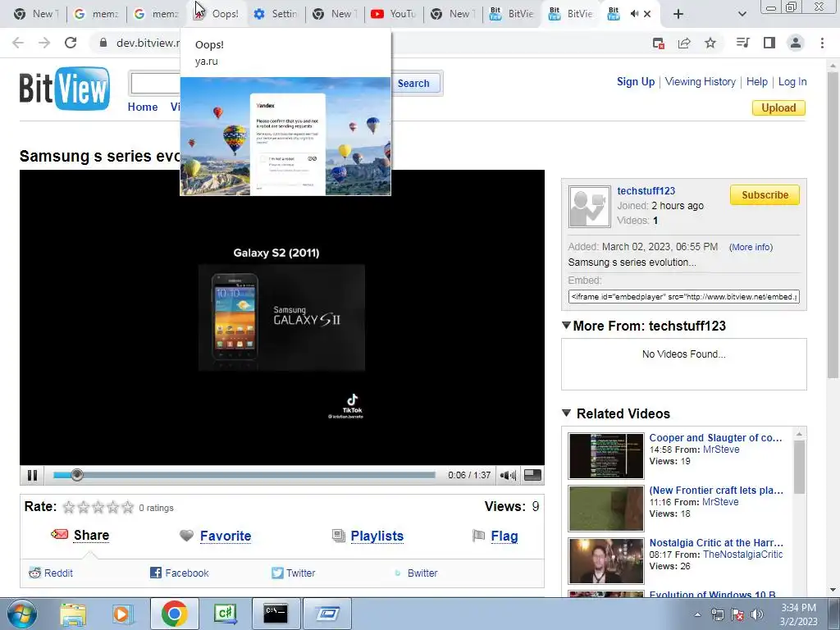Open TheNostalgiaCritic channel link
The image size is (840, 630).
pos(742,555)
